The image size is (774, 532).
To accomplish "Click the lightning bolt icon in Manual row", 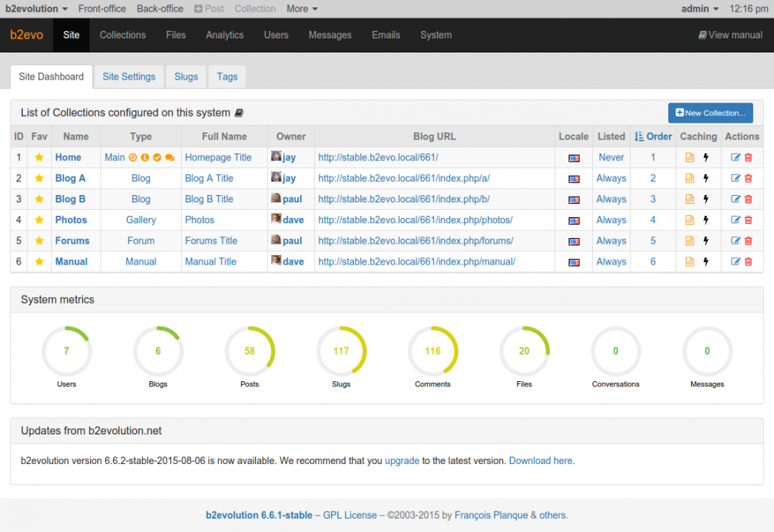I will 706,262.
